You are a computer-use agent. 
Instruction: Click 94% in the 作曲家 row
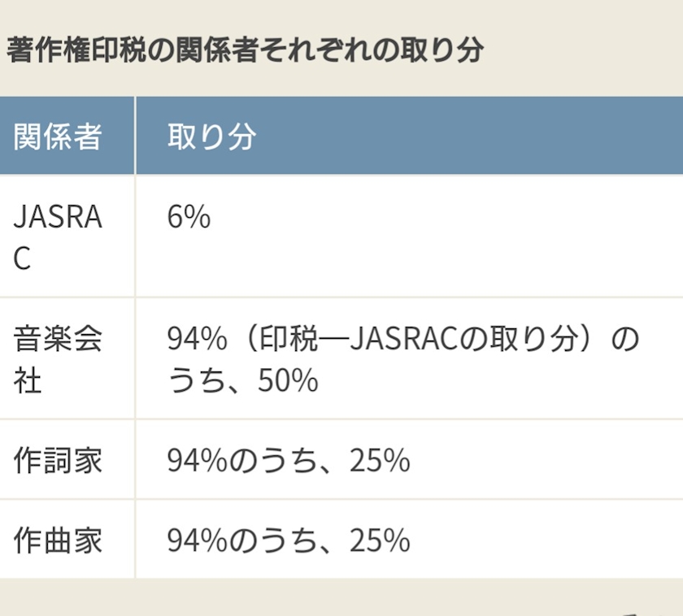(x=198, y=540)
